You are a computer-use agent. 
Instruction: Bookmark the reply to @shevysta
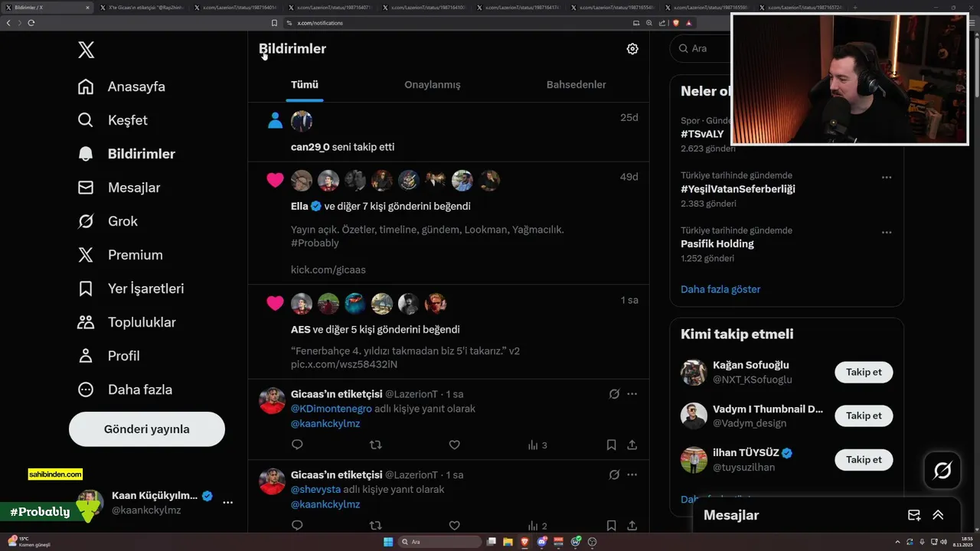pos(611,526)
